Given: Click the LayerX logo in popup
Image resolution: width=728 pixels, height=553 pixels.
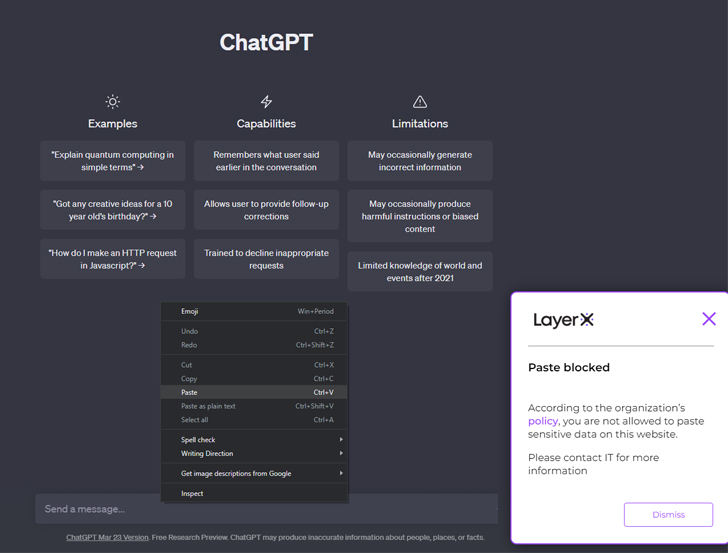Looking at the screenshot, I should pyautogui.click(x=563, y=320).
